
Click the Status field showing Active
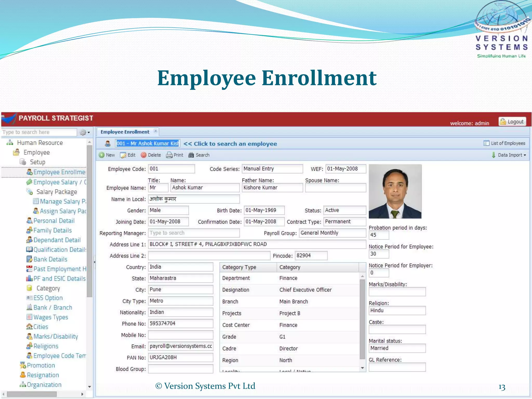345,210
